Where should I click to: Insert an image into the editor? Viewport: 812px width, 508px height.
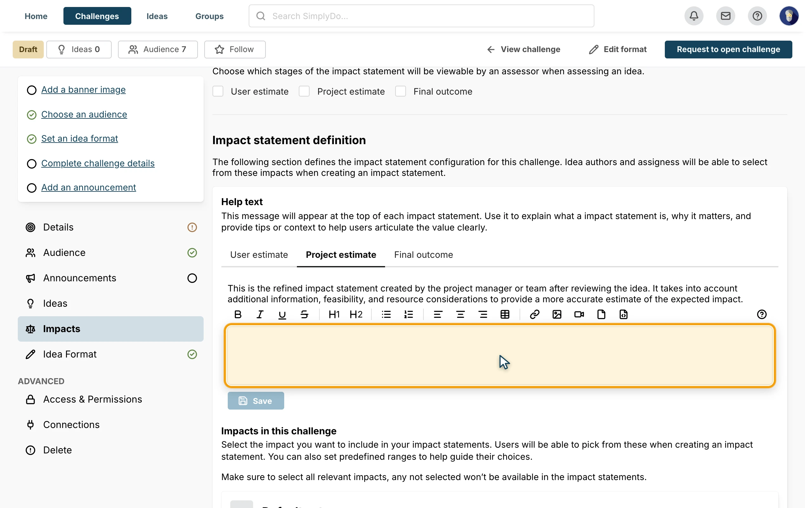pyautogui.click(x=557, y=314)
